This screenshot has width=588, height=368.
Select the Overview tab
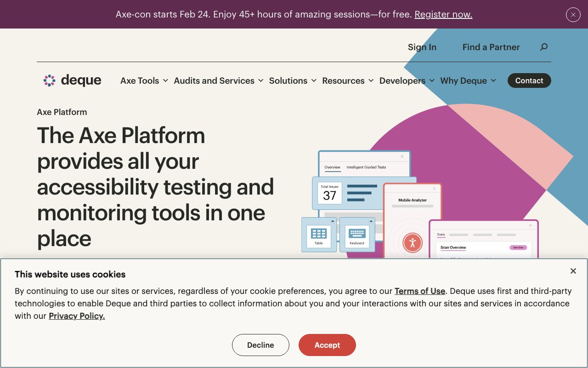(x=332, y=167)
